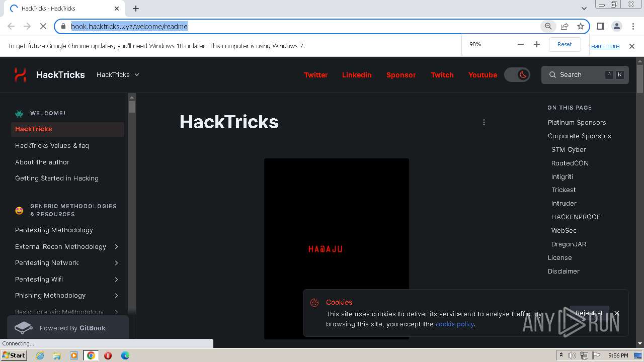Click the HackTricks logo icon
This screenshot has height=362, width=644.
coord(20,74)
